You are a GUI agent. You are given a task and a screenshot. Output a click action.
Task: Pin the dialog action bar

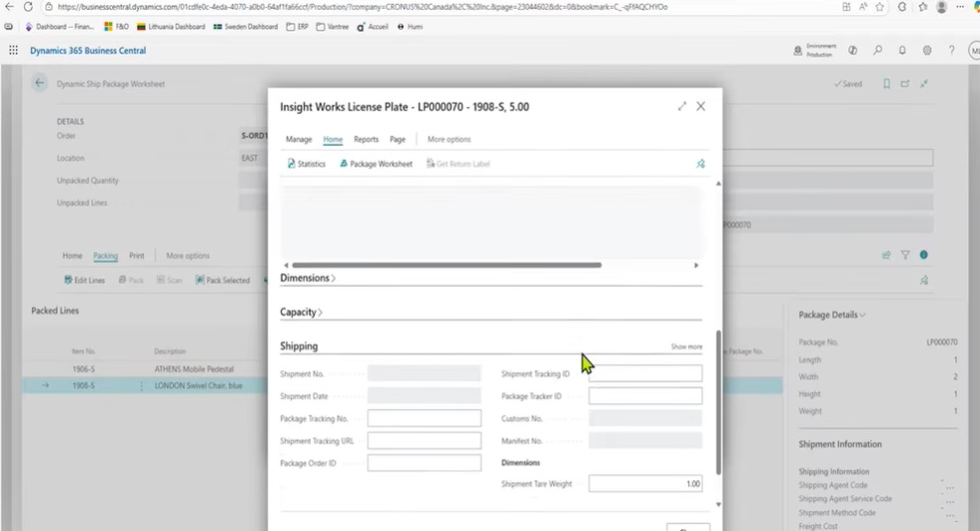tap(701, 164)
